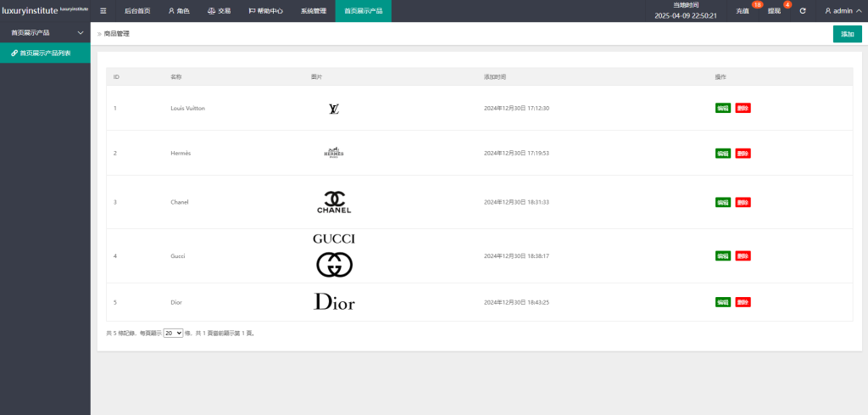868x415 pixels.
Task: Click the 操作 column header
Action: point(721,76)
